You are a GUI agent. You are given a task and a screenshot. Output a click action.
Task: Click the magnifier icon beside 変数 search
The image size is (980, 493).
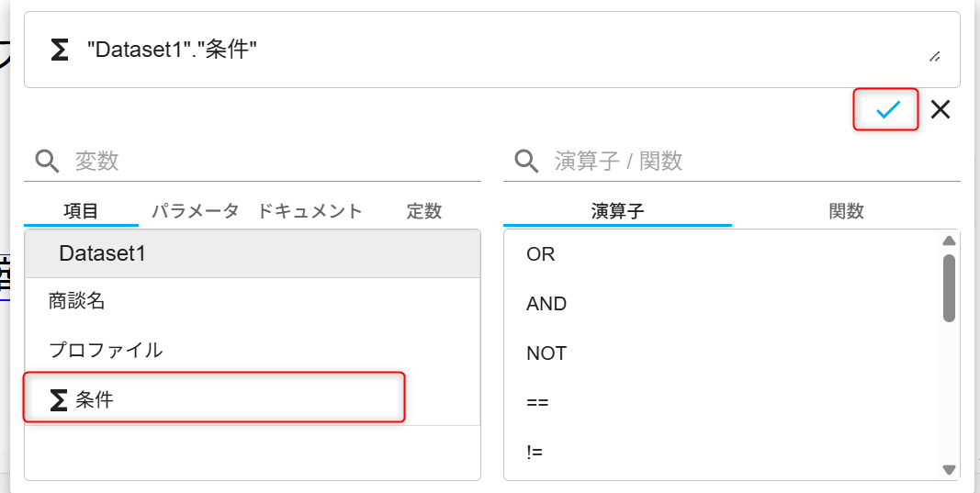coord(47,162)
